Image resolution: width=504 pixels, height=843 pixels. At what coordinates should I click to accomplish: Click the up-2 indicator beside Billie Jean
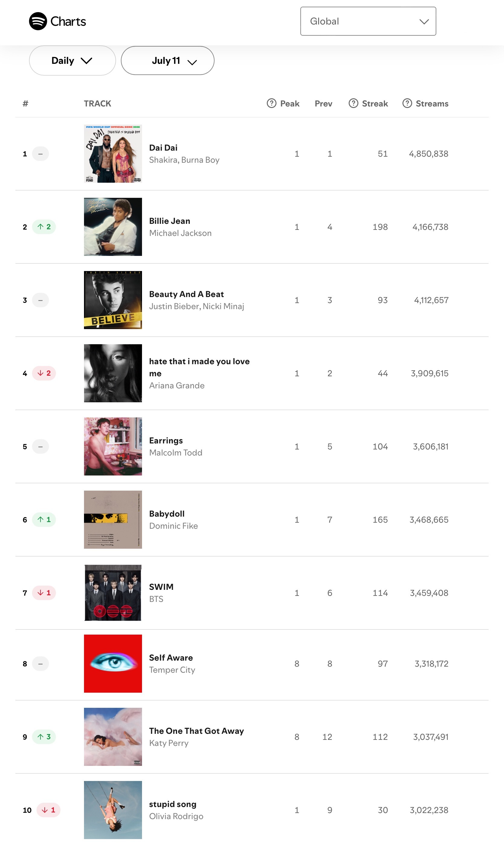44,227
